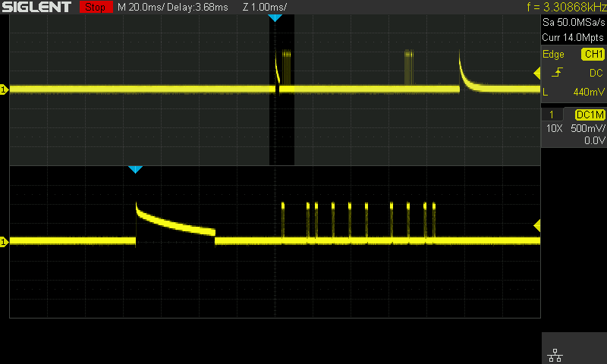Click the blue trigger marker in the zoom window
The height and width of the screenshot is (364, 607).
[135, 169]
